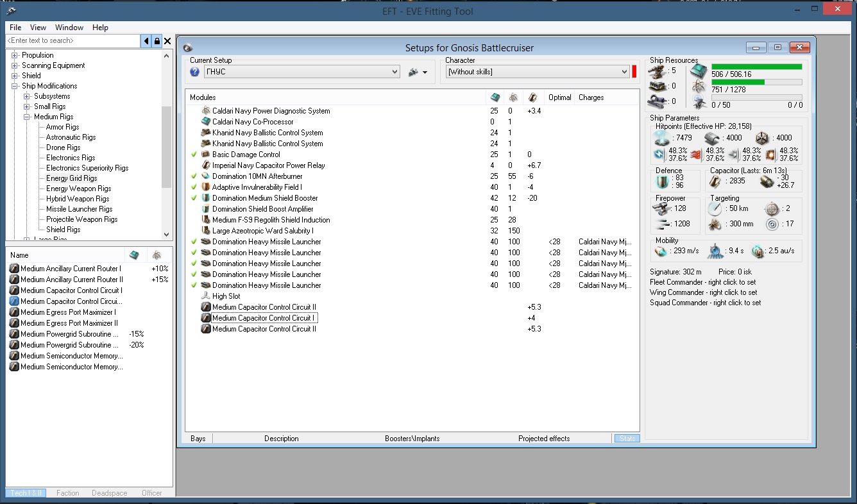
Task: Expand the Subsystems tree node
Action: [27, 96]
